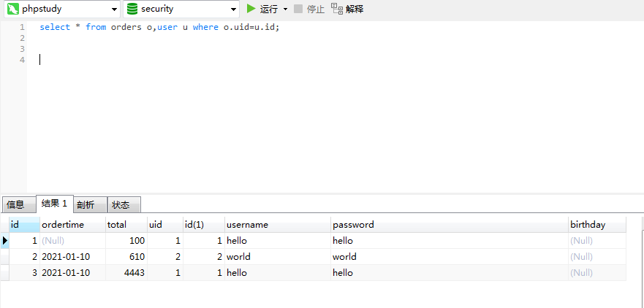Select the current row indicator arrow
Image resolution: width=644 pixels, height=308 pixels.
(5, 240)
